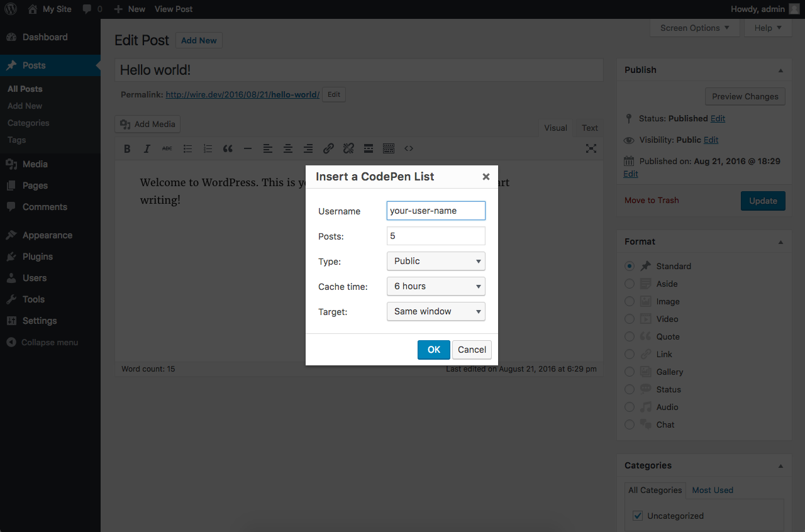Expand the Help dropdown tab
This screenshot has height=532, width=805.
click(768, 28)
